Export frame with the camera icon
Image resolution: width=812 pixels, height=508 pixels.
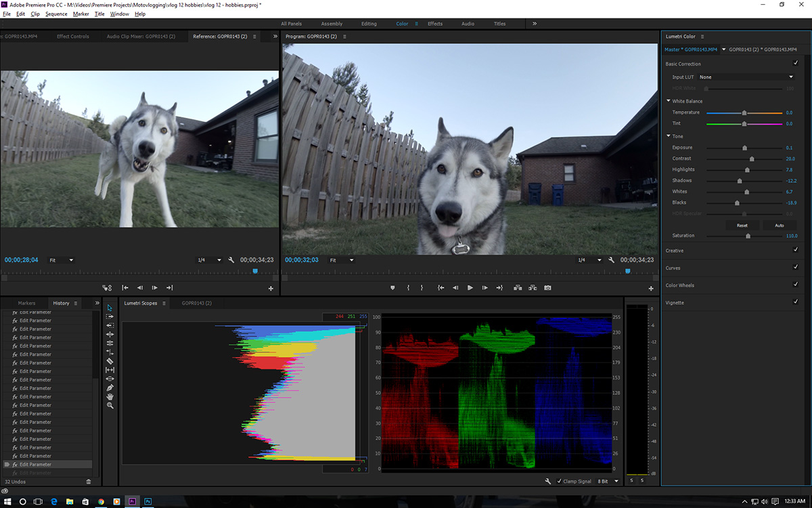pyautogui.click(x=547, y=288)
